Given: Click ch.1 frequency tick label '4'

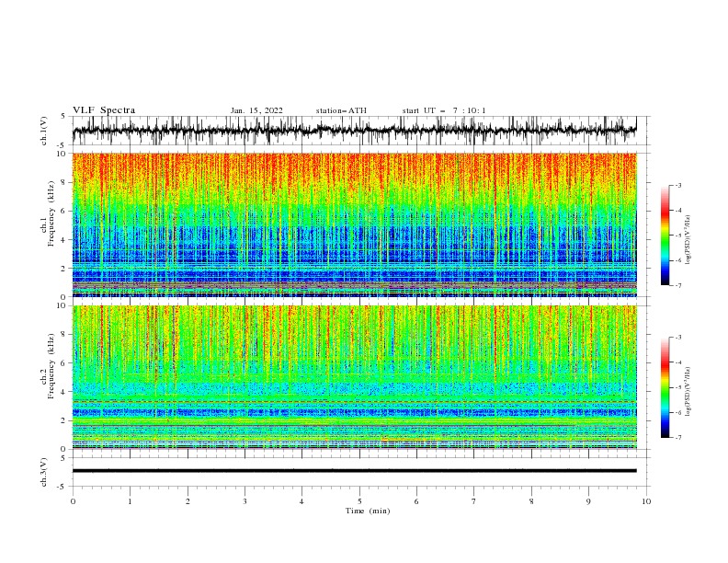Looking at the screenshot, I should point(63,240).
